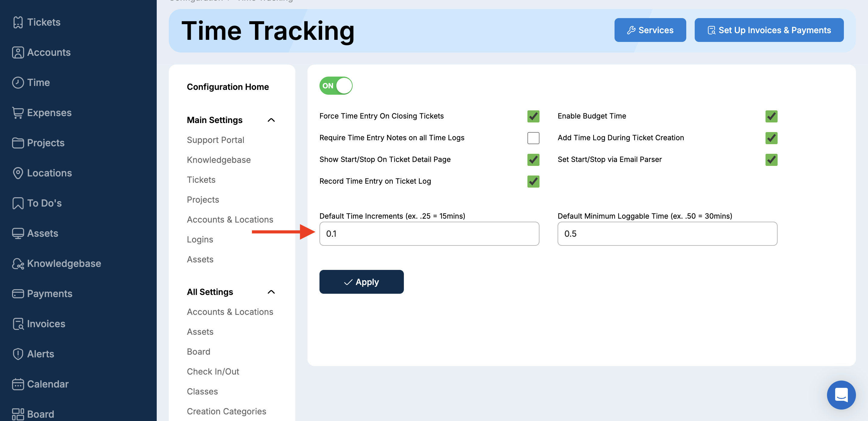868x421 pixels.
Task: Go to Check In/Out settings
Action: click(x=212, y=372)
